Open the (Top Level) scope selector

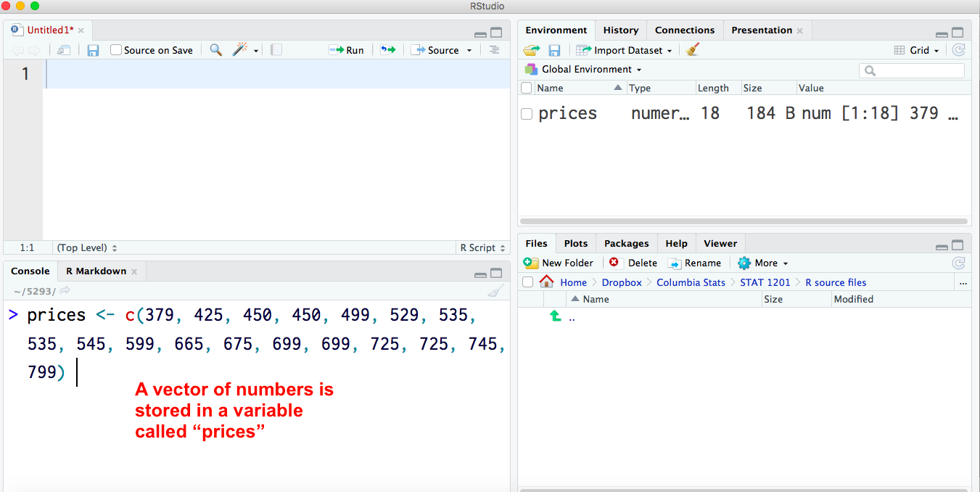click(87, 247)
